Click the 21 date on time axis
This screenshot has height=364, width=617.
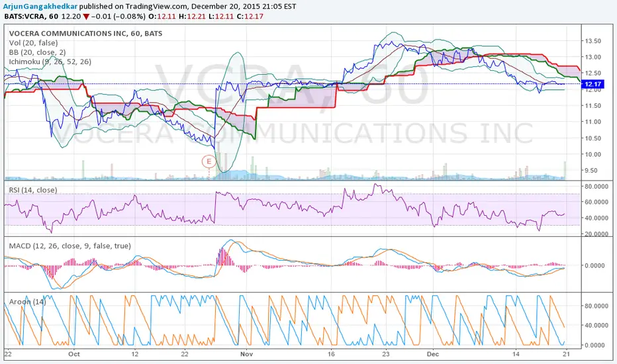(x=566, y=354)
